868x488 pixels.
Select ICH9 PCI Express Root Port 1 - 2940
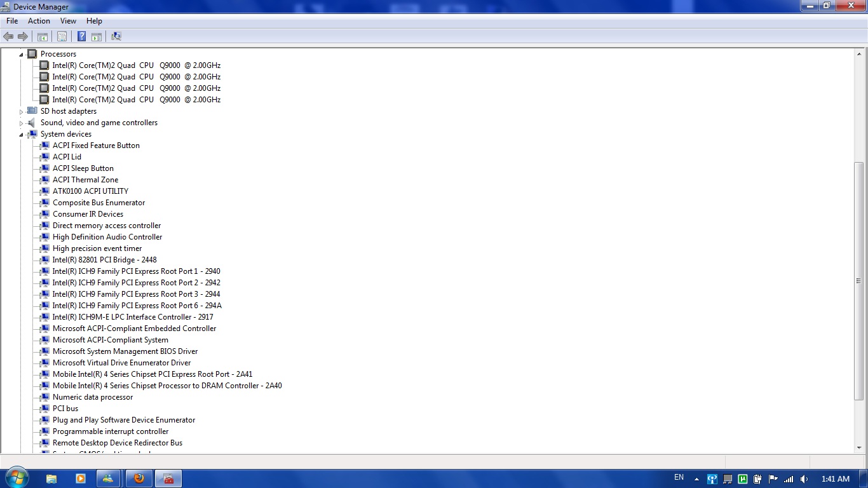point(137,271)
